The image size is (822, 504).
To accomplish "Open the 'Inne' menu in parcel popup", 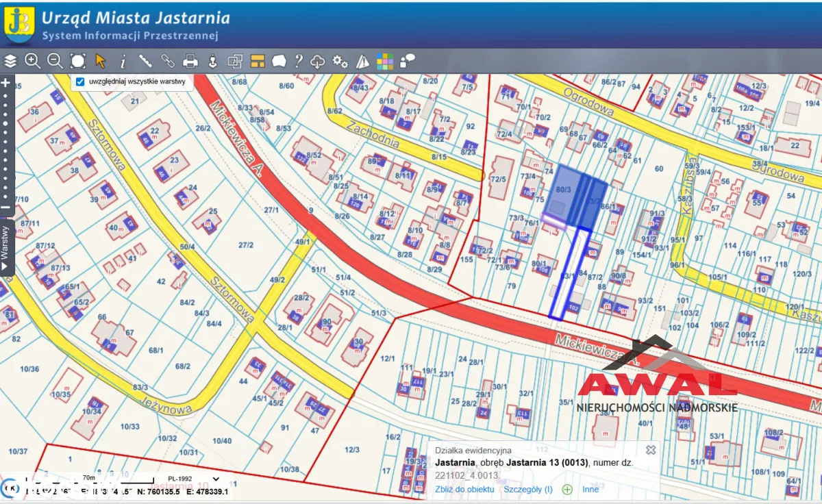I will click(590, 489).
